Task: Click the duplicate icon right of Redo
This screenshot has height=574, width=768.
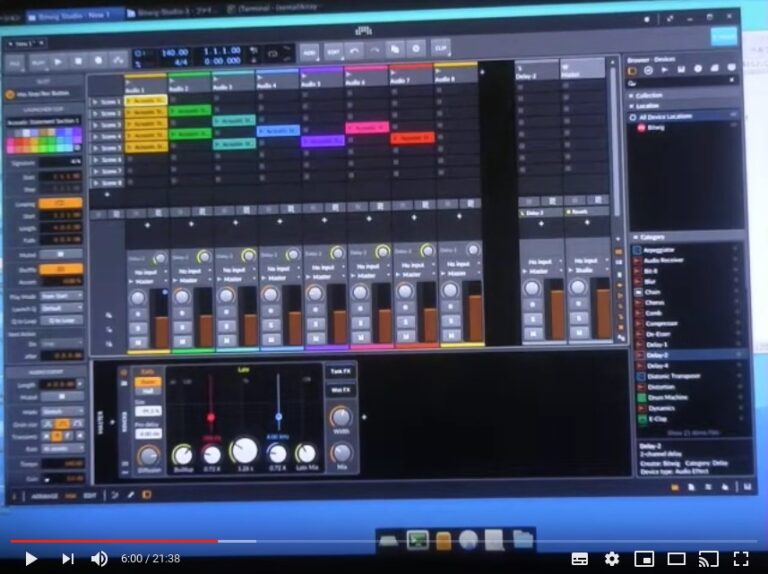Action: [x=395, y=49]
